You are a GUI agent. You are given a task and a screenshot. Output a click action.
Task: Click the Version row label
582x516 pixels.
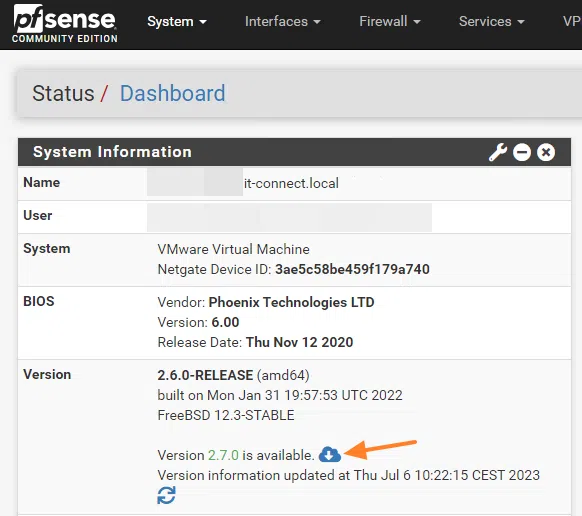click(47, 374)
